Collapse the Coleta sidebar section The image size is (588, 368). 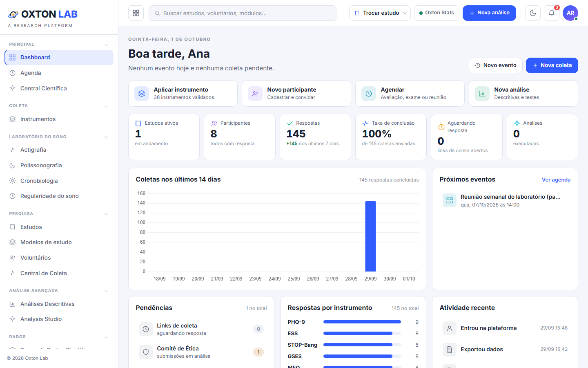(x=106, y=106)
